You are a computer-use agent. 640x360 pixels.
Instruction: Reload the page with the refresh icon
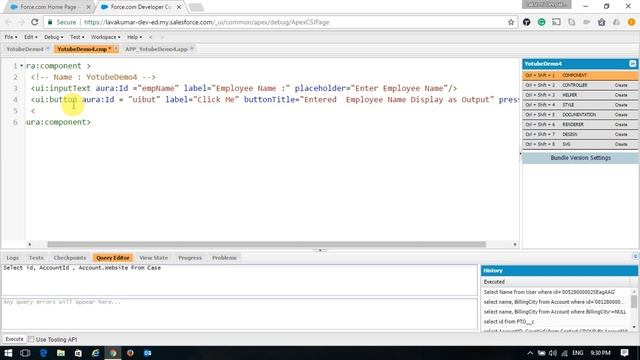point(35,22)
